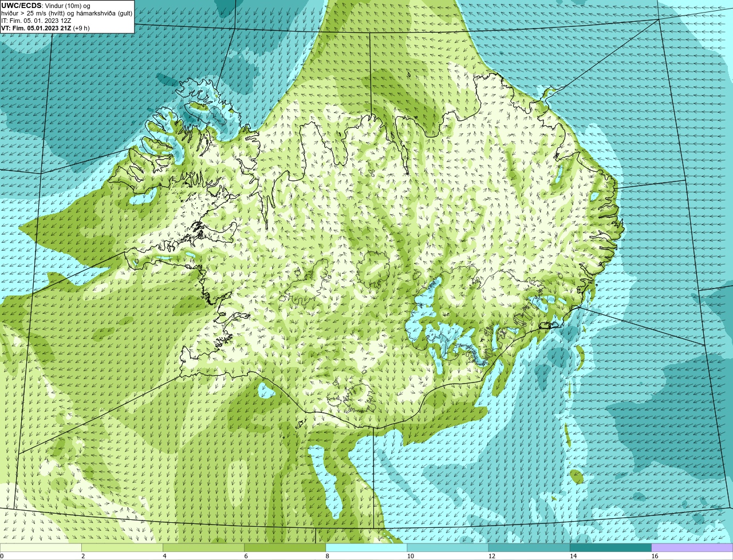
Task: Click the pale yellow 0–2 m/s legend swatch
Action: [x=41, y=548]
